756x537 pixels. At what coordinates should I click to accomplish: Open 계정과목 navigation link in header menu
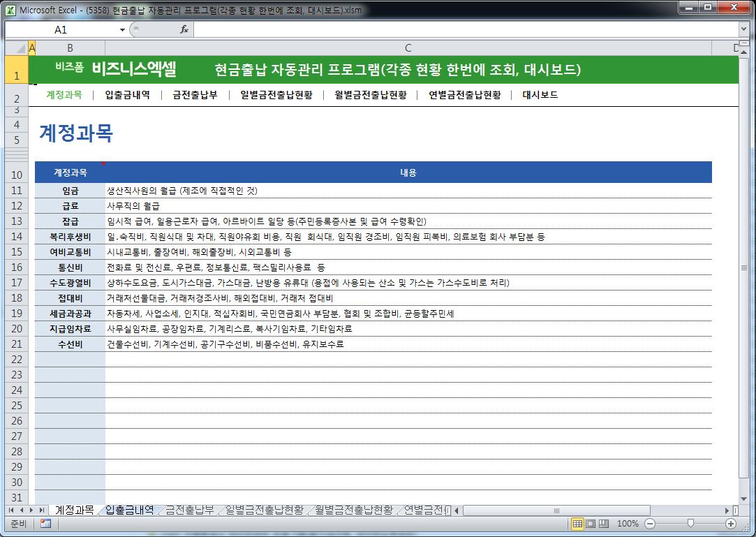(x=64, y=94)
